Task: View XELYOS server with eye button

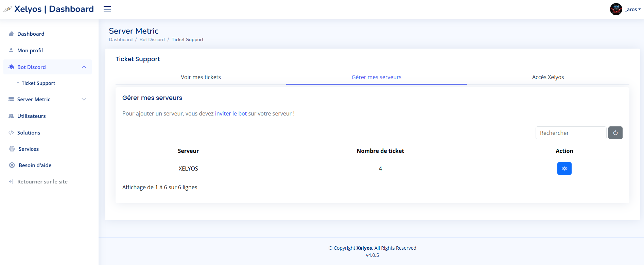Action: (564, 169)
